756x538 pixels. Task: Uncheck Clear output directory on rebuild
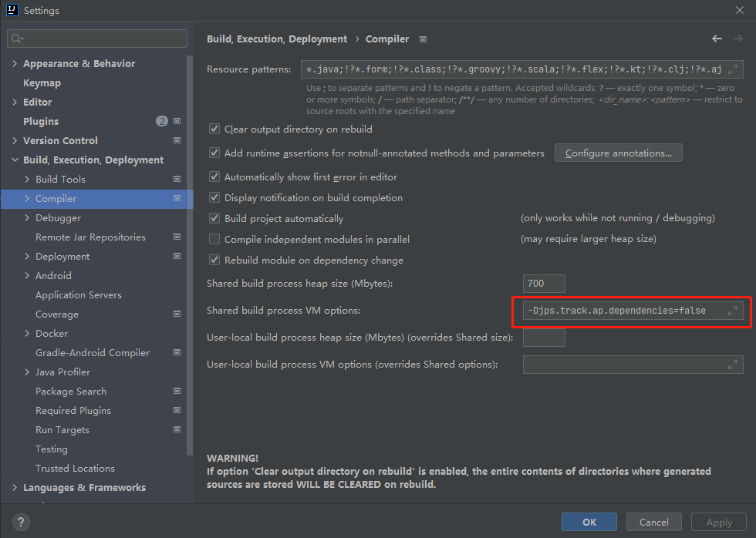pos(214,129)
